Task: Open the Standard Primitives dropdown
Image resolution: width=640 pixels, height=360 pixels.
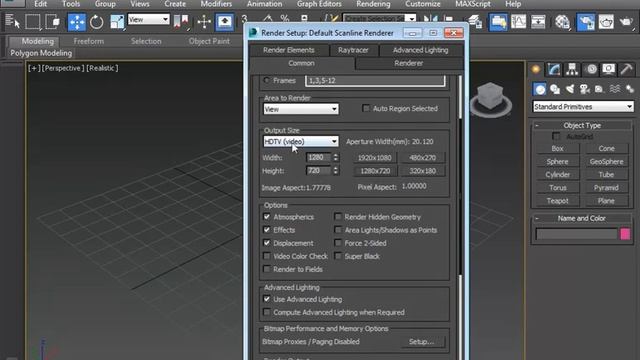Action: click(583, 107)
